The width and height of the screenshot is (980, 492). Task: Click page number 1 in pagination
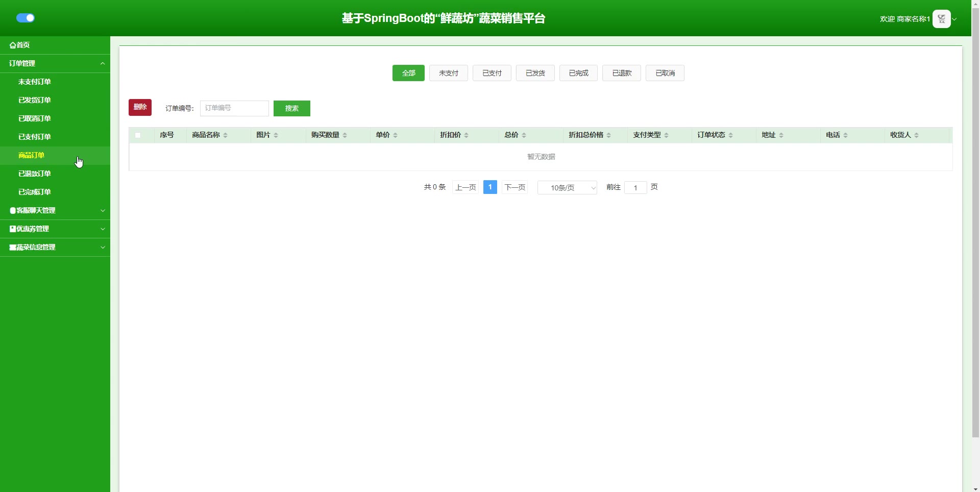490,187
